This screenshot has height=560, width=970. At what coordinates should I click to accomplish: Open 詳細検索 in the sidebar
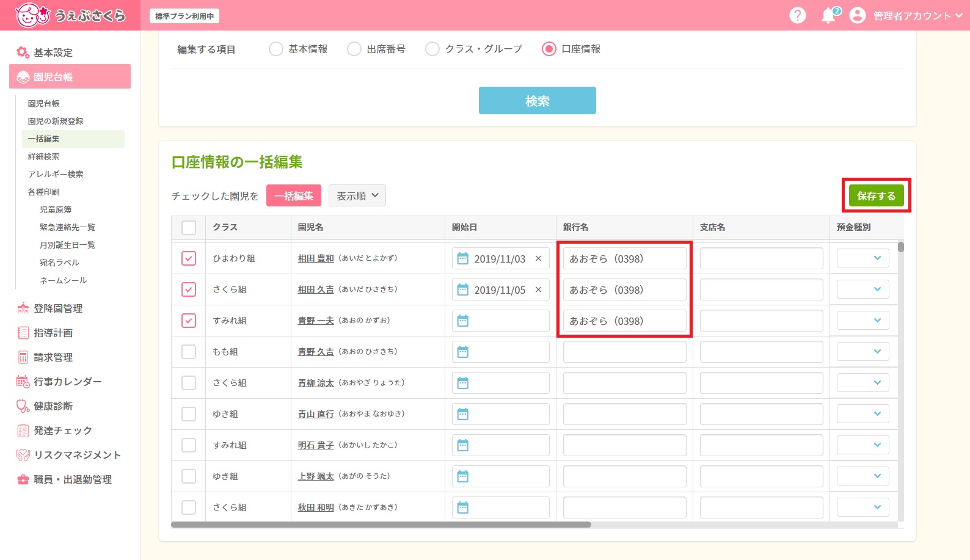44,156
